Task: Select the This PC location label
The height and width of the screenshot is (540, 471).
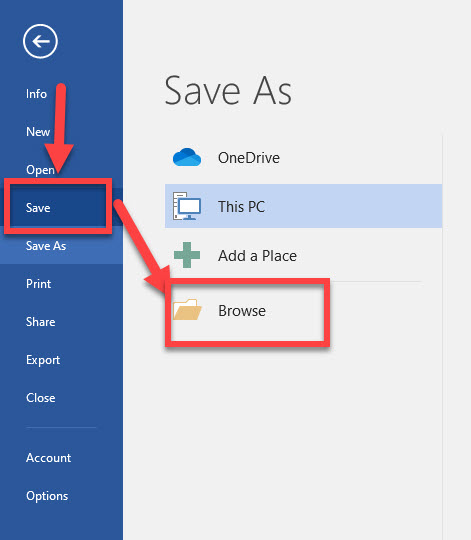Action: [241, 207]
